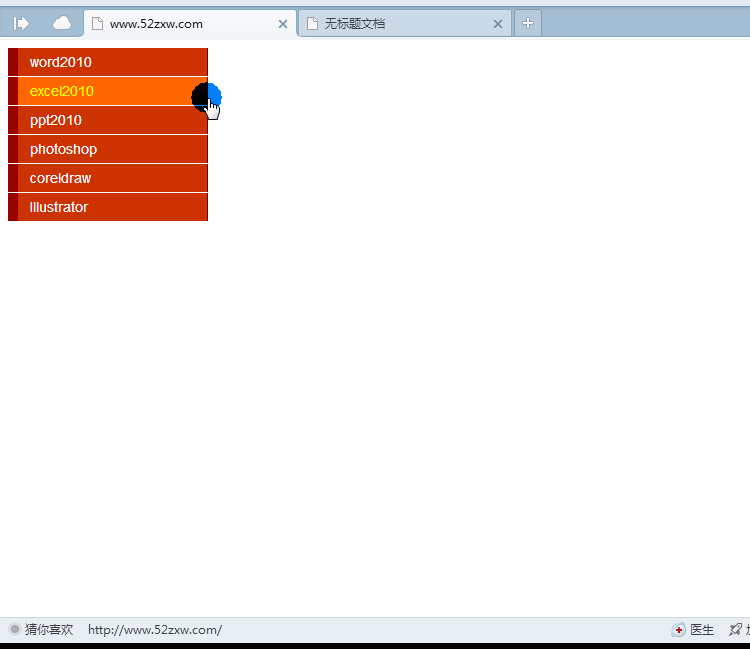The height and width of the screenshot is (649, 750).
Task: Open the photoshop menu link
Action: click(x=108, y=149)
